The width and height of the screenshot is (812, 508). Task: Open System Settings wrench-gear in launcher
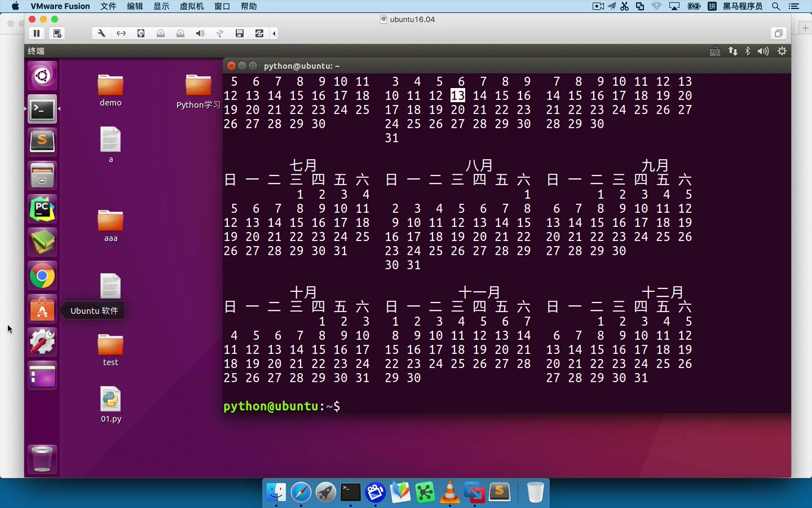(42, 342)
